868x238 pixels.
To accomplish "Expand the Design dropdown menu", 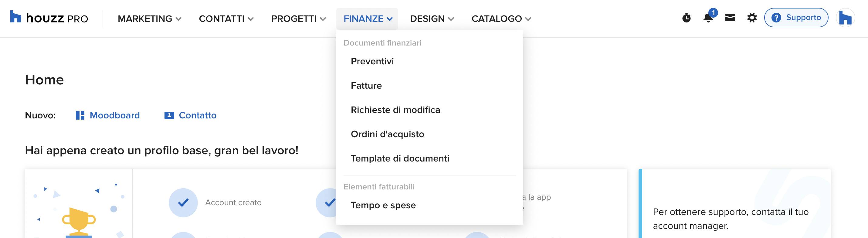I will point(432,19).
